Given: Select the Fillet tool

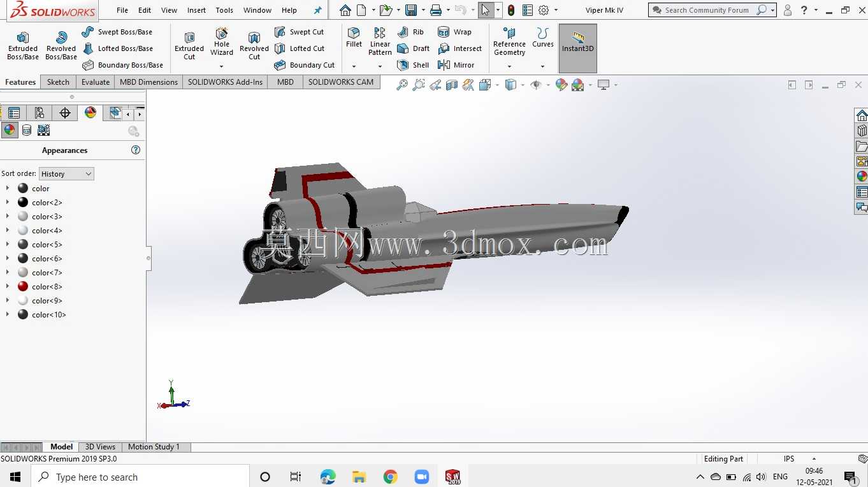Looking at the screenshot, I should (354, 38).
